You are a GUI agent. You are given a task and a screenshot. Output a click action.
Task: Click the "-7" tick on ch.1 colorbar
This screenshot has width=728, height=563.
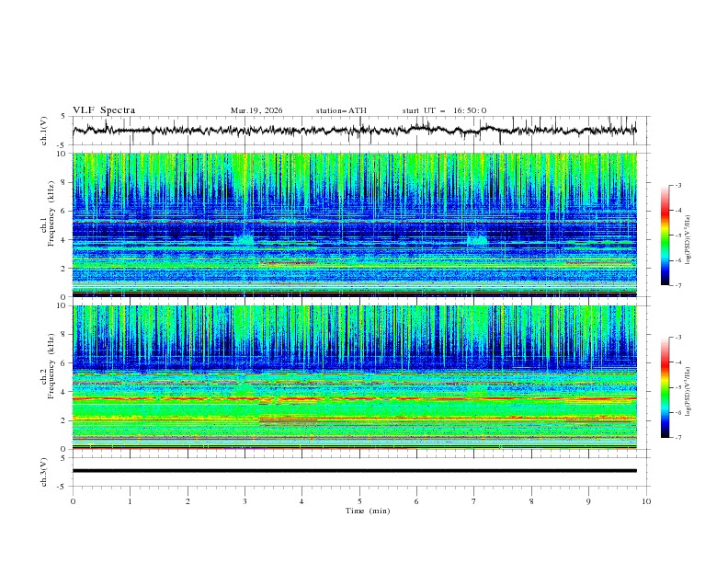pyautogui.click(x=678, y=285)
